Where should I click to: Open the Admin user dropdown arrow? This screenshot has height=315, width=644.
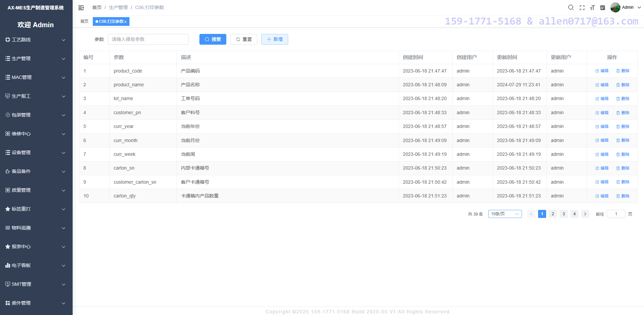click(639, 7)
